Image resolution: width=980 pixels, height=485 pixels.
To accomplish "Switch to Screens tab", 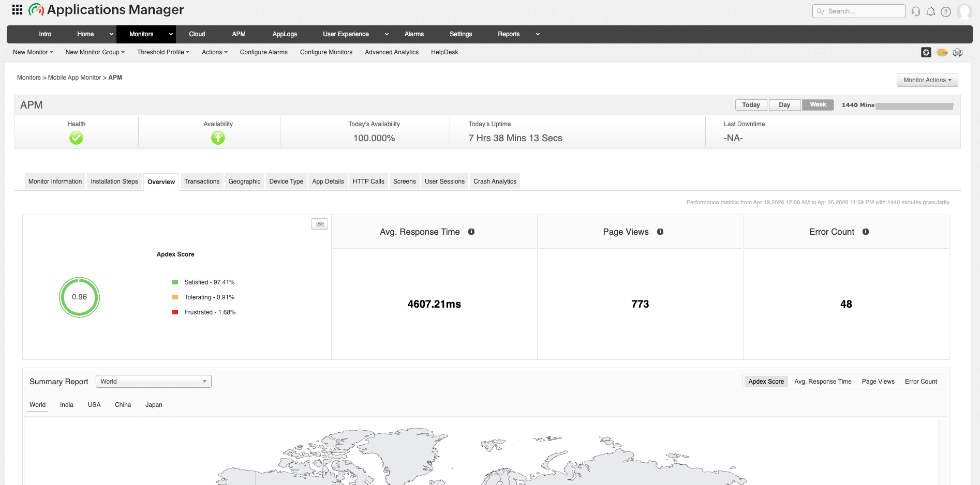I will [x=405, y=181].
